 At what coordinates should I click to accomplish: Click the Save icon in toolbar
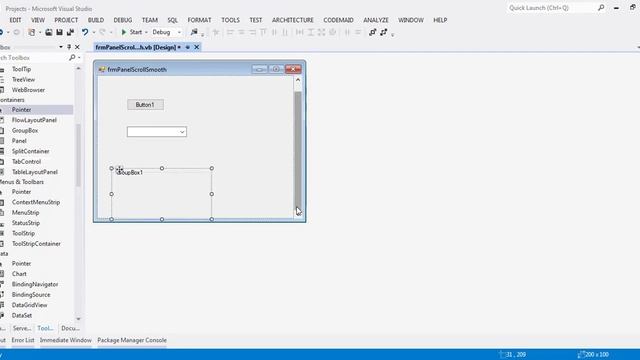click(x=59, y=32)
